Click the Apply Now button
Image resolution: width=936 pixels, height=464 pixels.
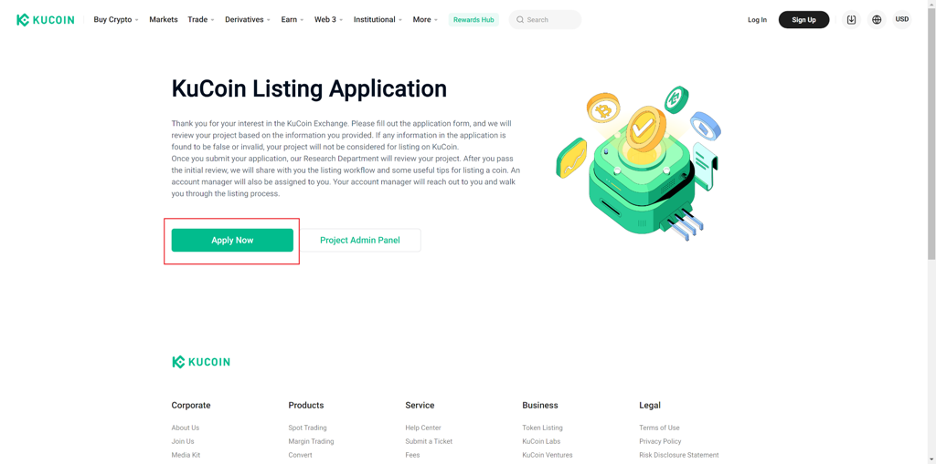point(232,240)
